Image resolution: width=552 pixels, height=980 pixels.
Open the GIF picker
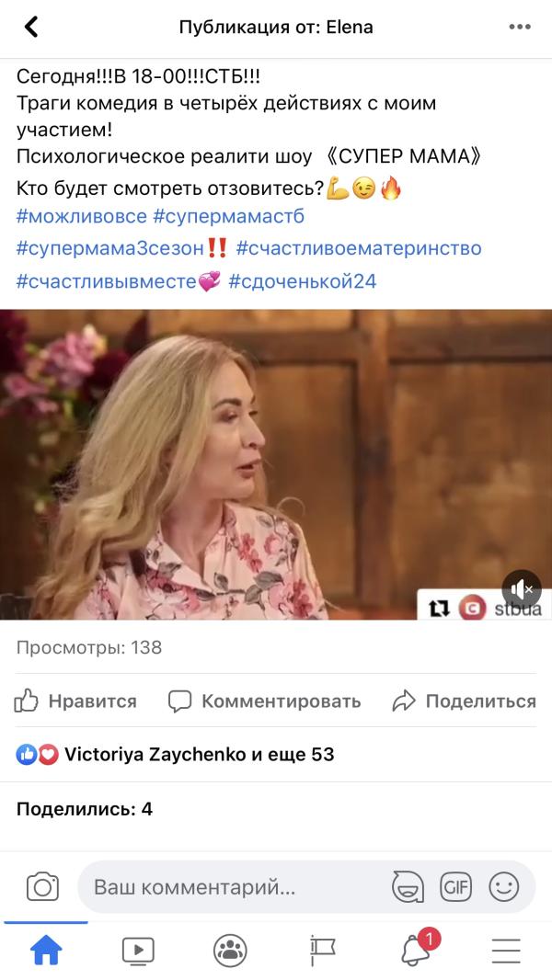click(x=455, y=887)
